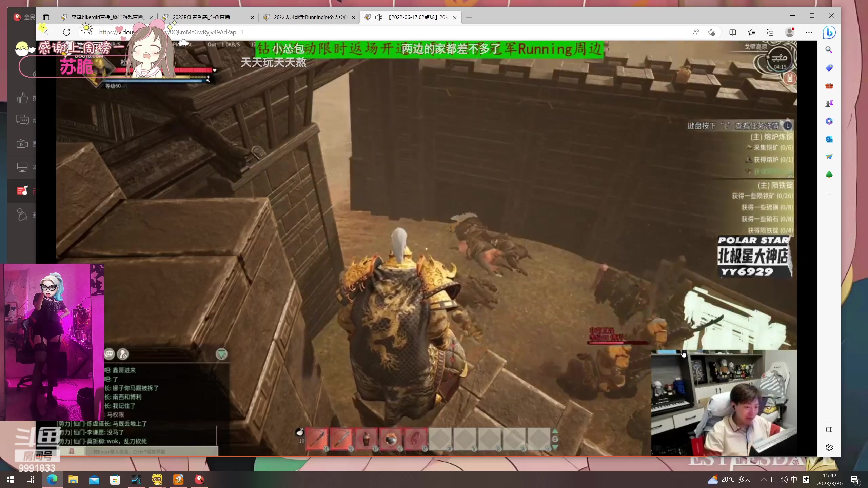The height and width of the screenshot is (488, 868).
Task: Toggle the Edge sidebar visibility button
Action: pyautogui.click(x=829, y=430)
